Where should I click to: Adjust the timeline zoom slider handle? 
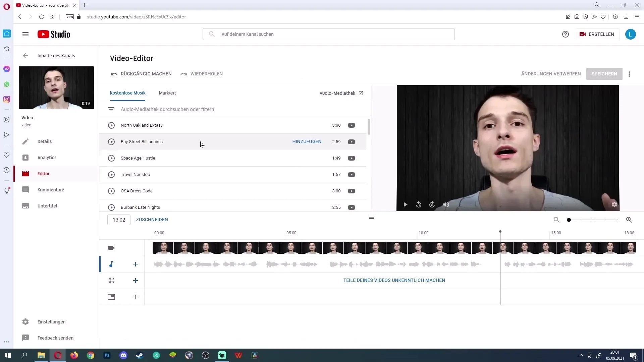pos(569,220)
